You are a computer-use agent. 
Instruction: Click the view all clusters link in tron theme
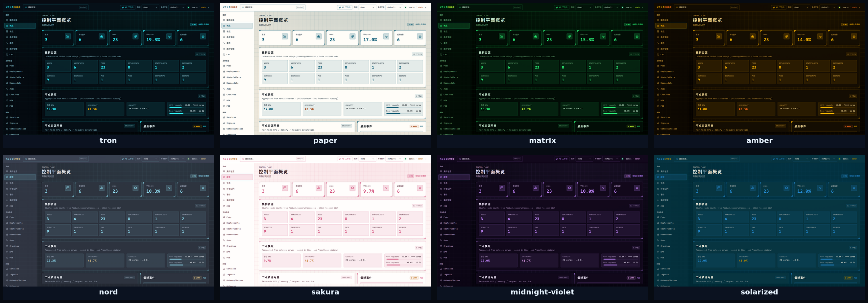point(204,25)
